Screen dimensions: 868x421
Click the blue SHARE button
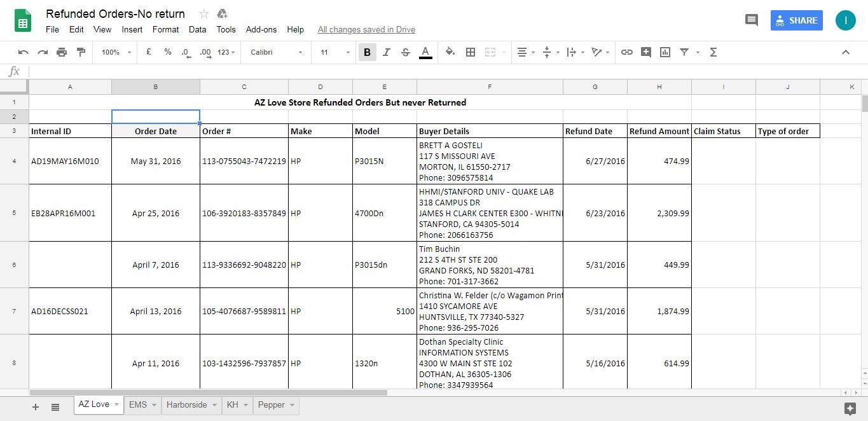coord(796,20)
